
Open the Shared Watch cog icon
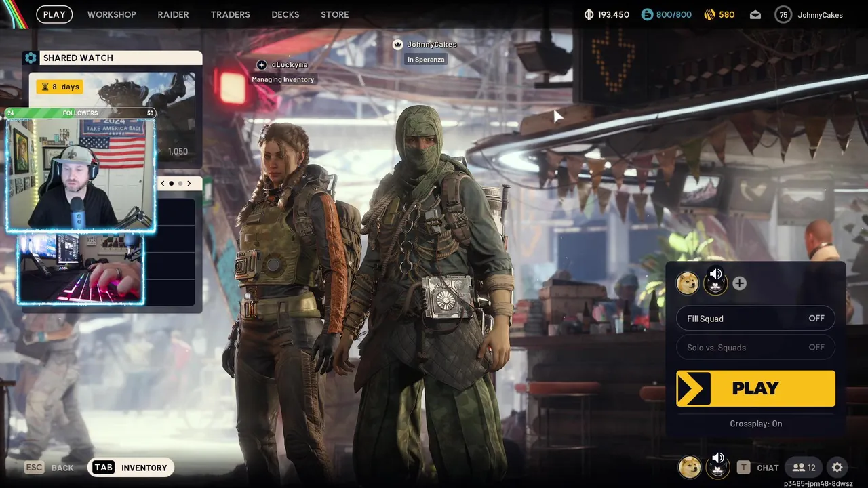point(30,58)
